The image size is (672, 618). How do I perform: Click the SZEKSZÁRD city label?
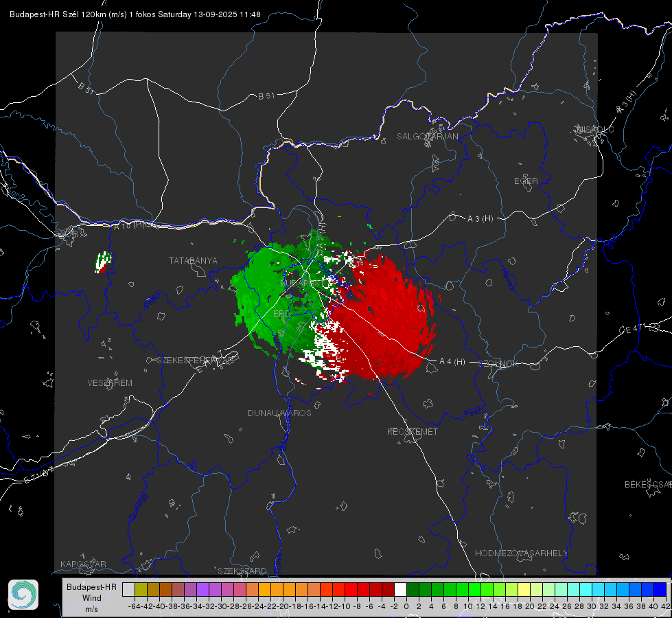(242, 571)
